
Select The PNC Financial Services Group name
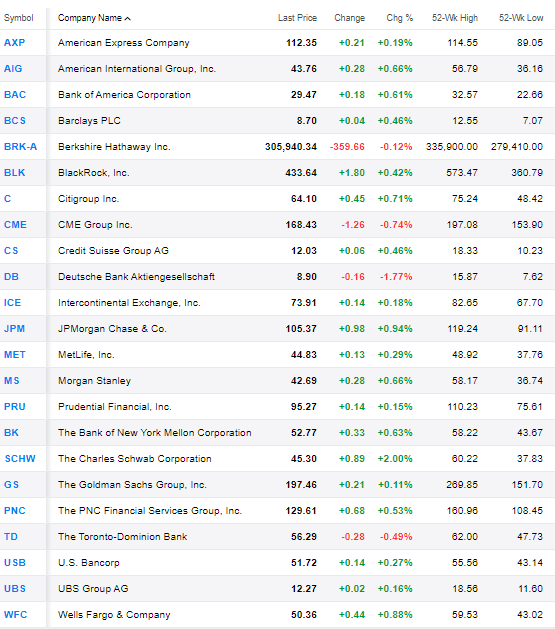pyautogui.click(x=150, y=511)
